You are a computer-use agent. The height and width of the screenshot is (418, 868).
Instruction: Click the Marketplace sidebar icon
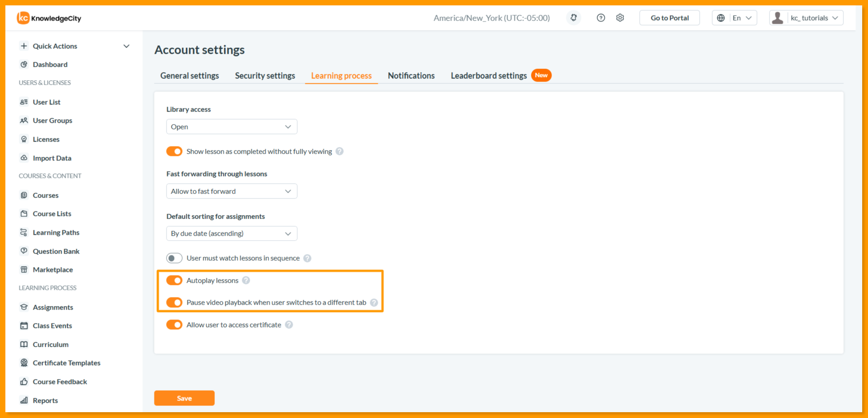click(x=24, y=269)
